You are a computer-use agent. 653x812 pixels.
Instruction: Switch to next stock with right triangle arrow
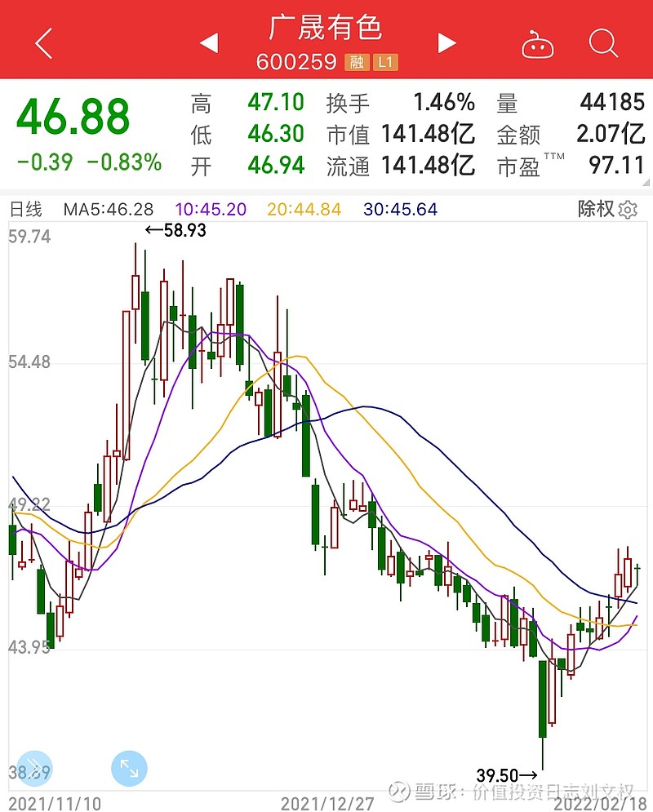pyautogui.click(x=446, y=44)
